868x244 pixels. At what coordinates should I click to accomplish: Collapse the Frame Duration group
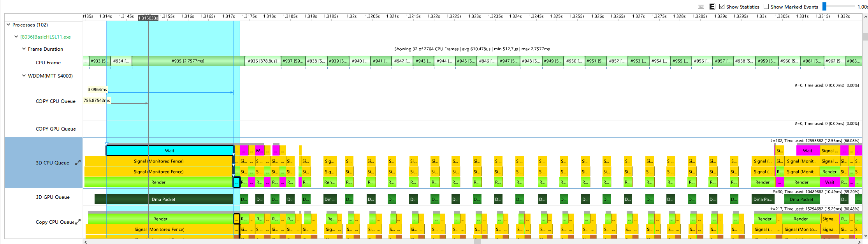24,49
